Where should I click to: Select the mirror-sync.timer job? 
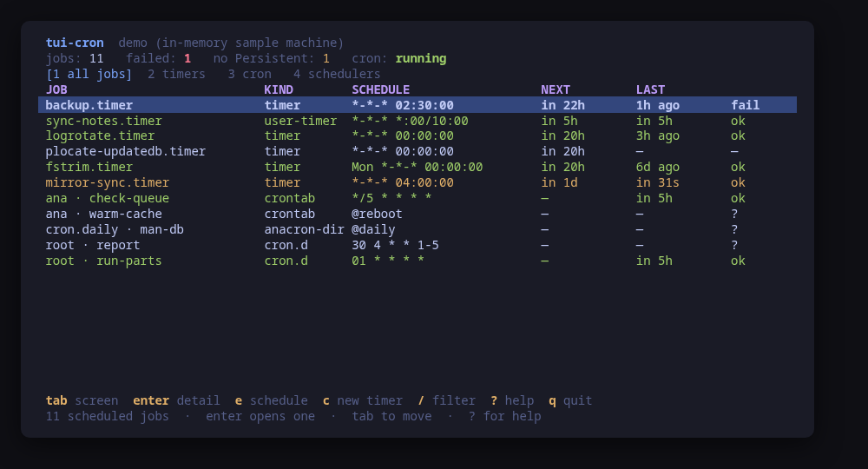pyautogui.click(x=418, y=182)
